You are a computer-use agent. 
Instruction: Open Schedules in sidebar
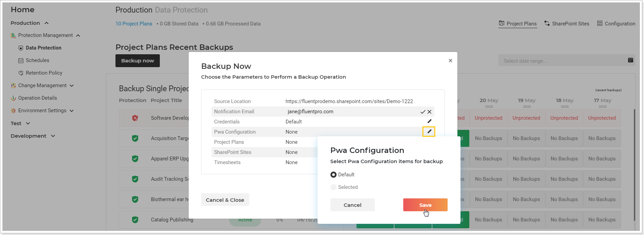point(38,60)
